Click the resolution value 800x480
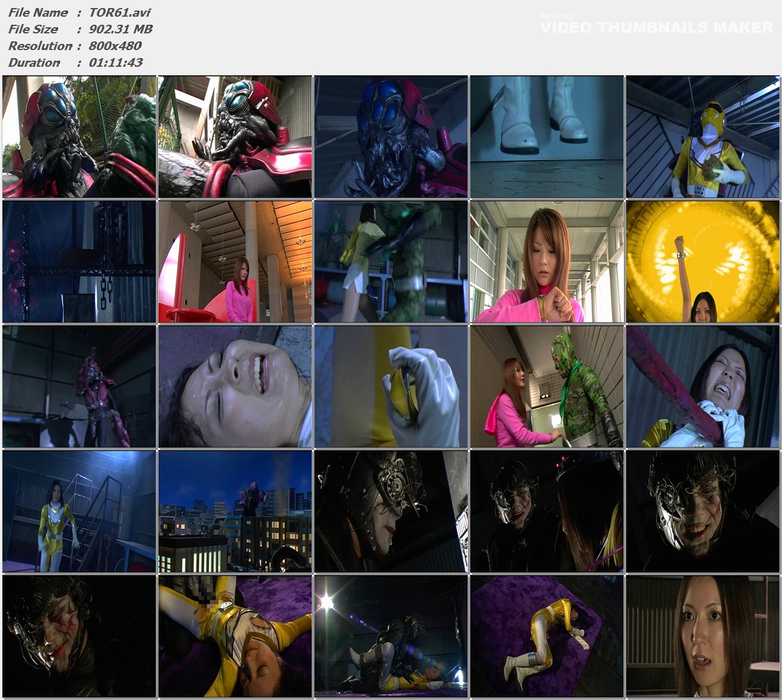The width and height of the screenshot is (782, 700). pyautogui.click(x=116, y=46)
